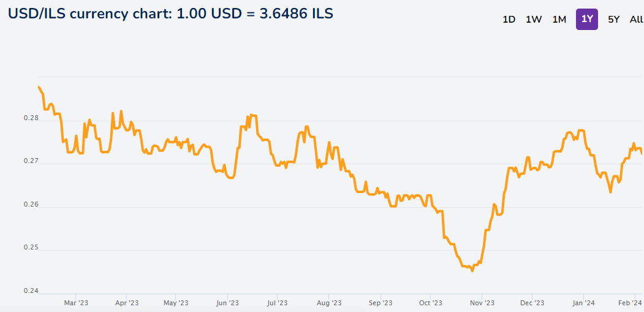Click the Nov '23 axis label

pos(482,303)
